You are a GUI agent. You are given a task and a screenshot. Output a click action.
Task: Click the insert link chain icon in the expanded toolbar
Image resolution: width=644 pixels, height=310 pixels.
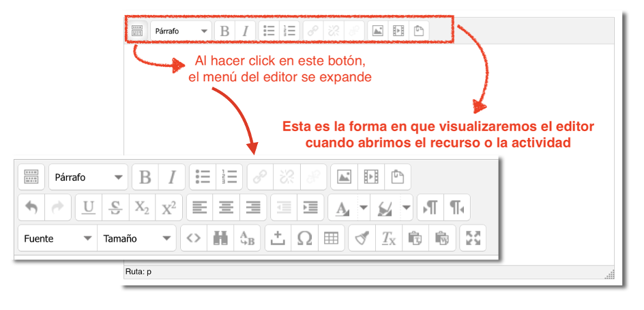click(261, 178)
